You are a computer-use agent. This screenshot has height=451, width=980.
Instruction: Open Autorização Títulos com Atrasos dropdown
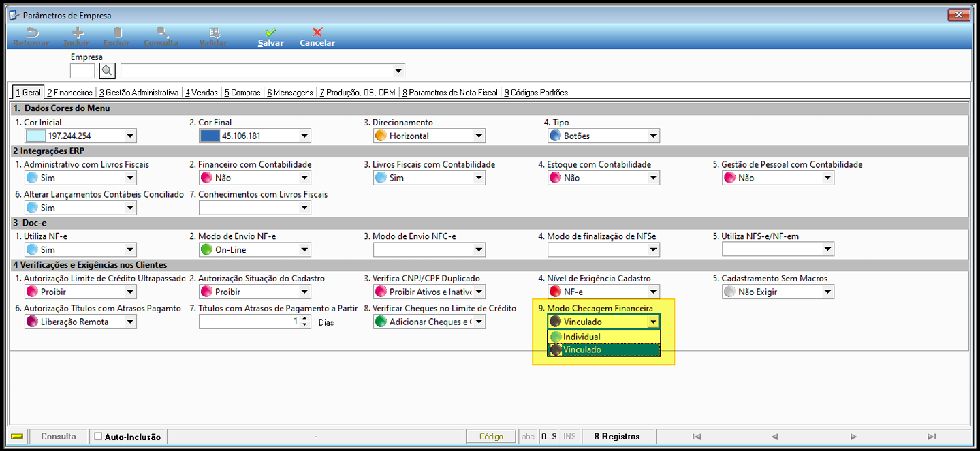tap(130, 322)
